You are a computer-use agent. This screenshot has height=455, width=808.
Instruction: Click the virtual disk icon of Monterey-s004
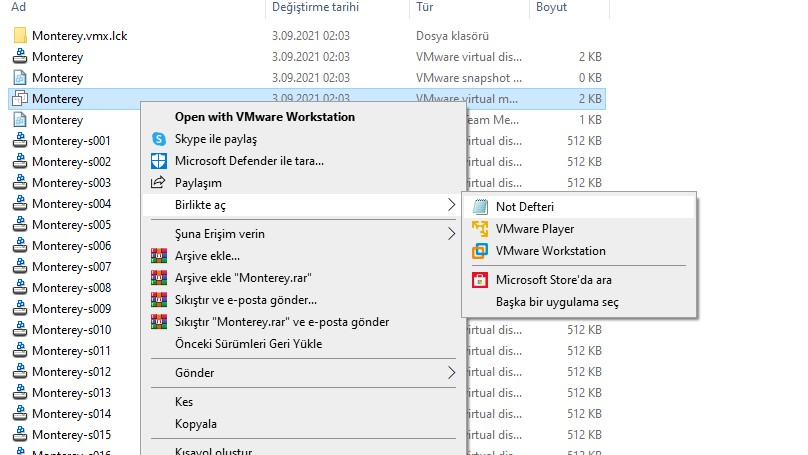click(x=20, y=204)
